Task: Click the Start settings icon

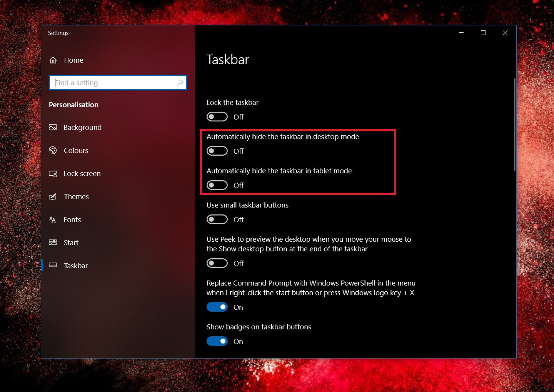Action: pos(53,243)
